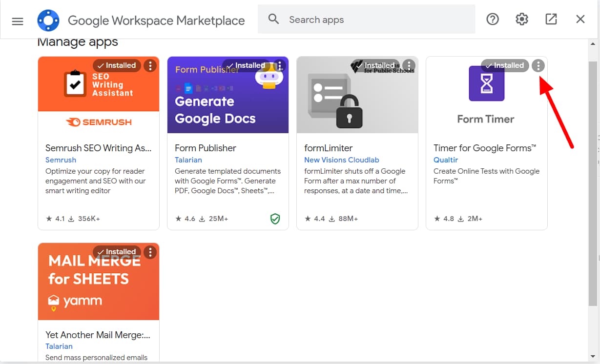
Task: Click the 88M+ downloads count
Action: (343, 219)
